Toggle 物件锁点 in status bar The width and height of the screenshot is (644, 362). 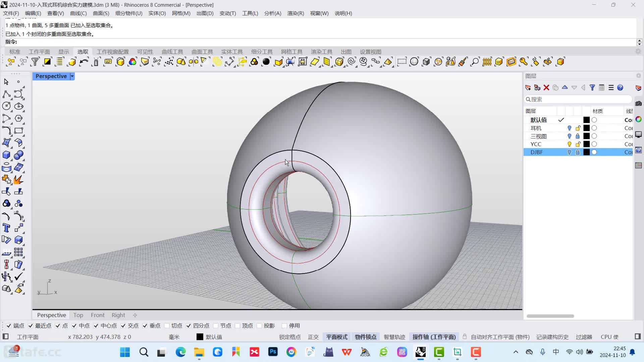point(366,337)
